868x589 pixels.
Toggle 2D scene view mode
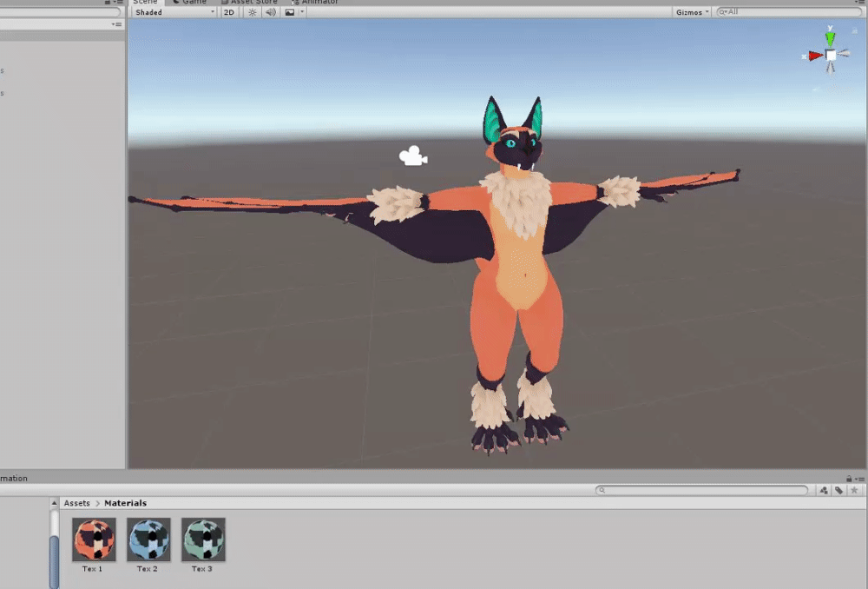[x=229, y=12]
